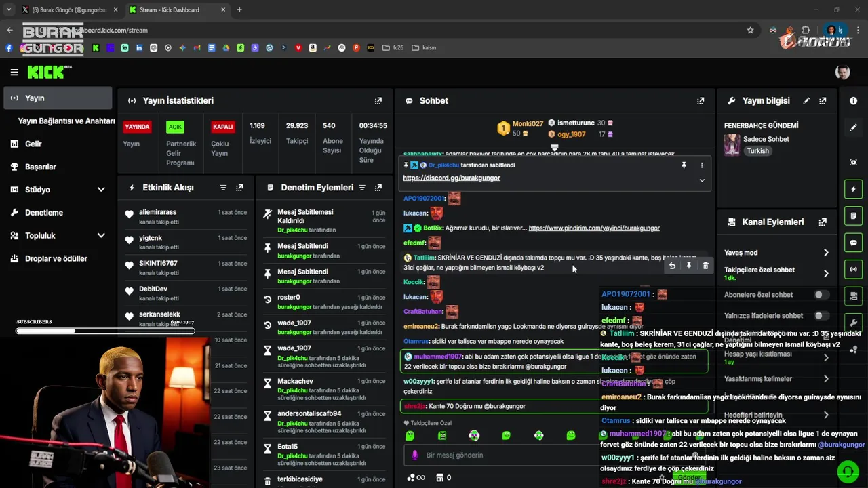Open filter options in Etkinlik Akışı
This screenshot has width=868, height=488.
[223, 188]
